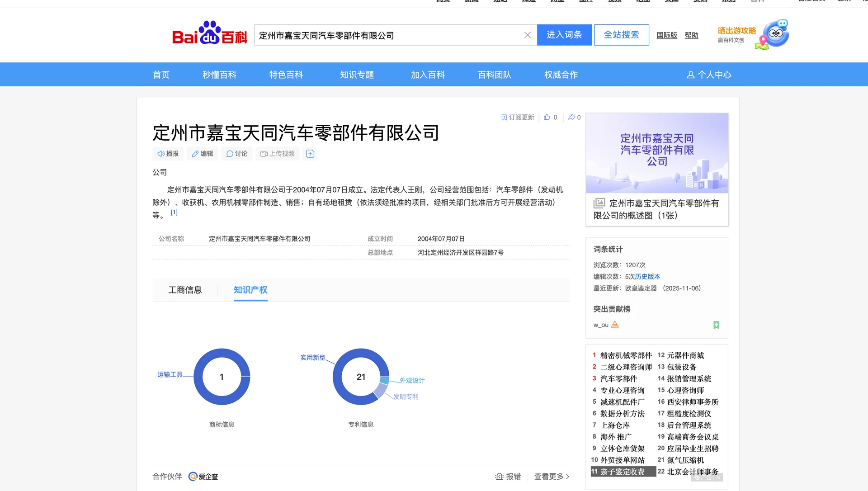Click the warning triangle icon next to w_ou
The image size is (868, 491).
615,325
